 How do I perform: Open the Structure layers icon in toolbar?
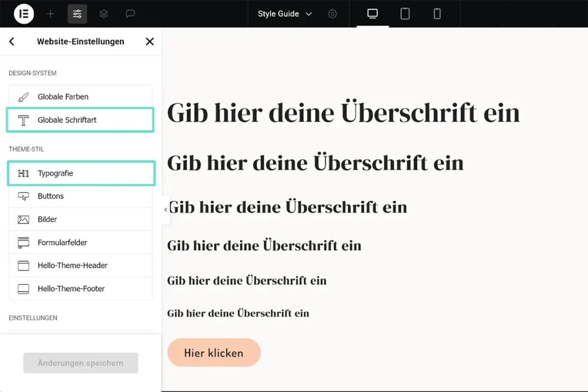click(x=104, y=13)
